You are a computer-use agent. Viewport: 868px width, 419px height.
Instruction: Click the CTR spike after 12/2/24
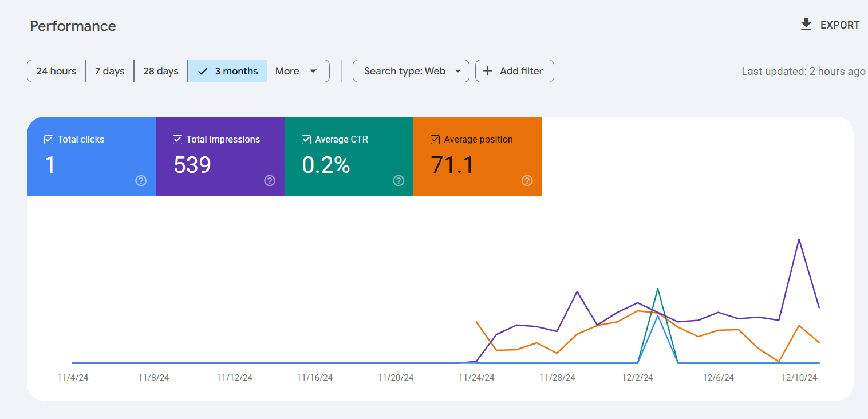coord(658,288)
